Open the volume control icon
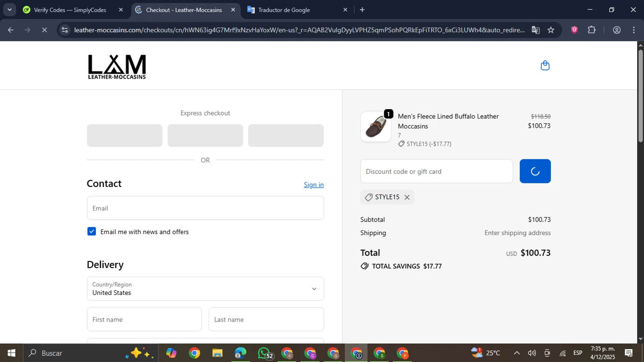644x362 pixels. point(532,353)
